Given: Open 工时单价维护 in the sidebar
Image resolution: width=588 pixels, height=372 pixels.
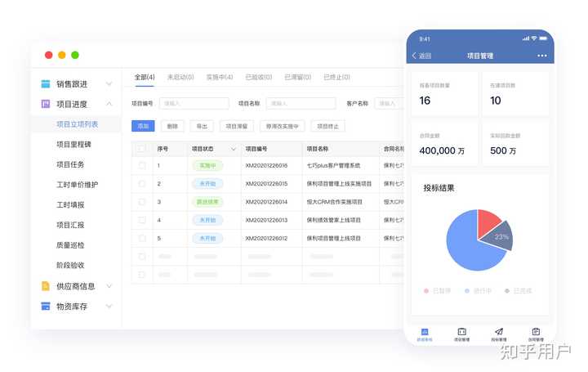Looking at the screenshot, I should point(77,185).
